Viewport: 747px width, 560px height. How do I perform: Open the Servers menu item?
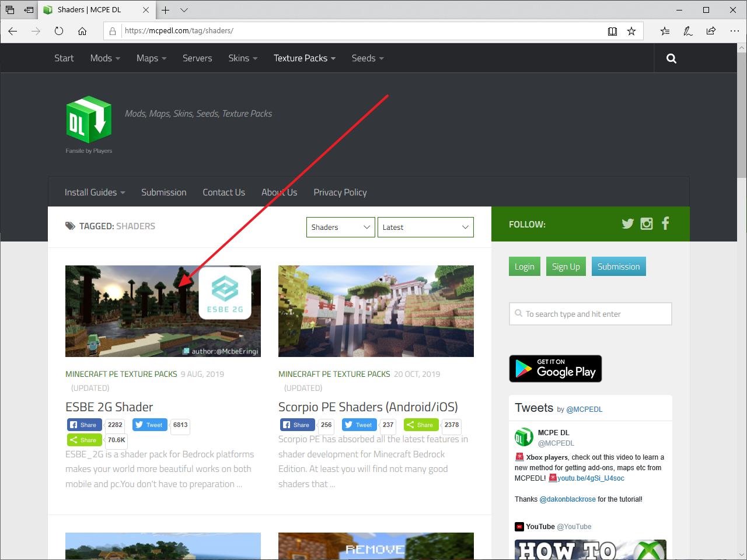tap(197, 58)
